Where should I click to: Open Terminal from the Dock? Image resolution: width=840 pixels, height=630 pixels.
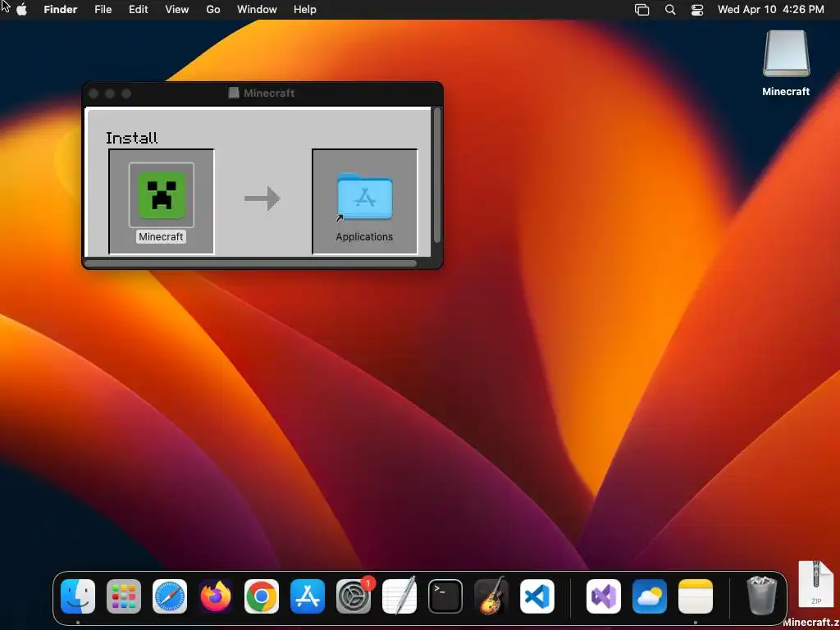[x=445, y=596]
